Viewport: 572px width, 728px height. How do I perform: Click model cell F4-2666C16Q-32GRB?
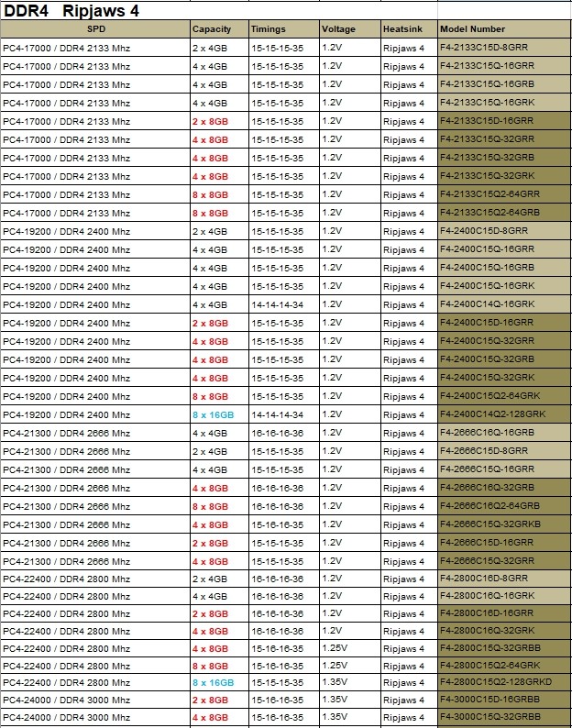point(504,488)
